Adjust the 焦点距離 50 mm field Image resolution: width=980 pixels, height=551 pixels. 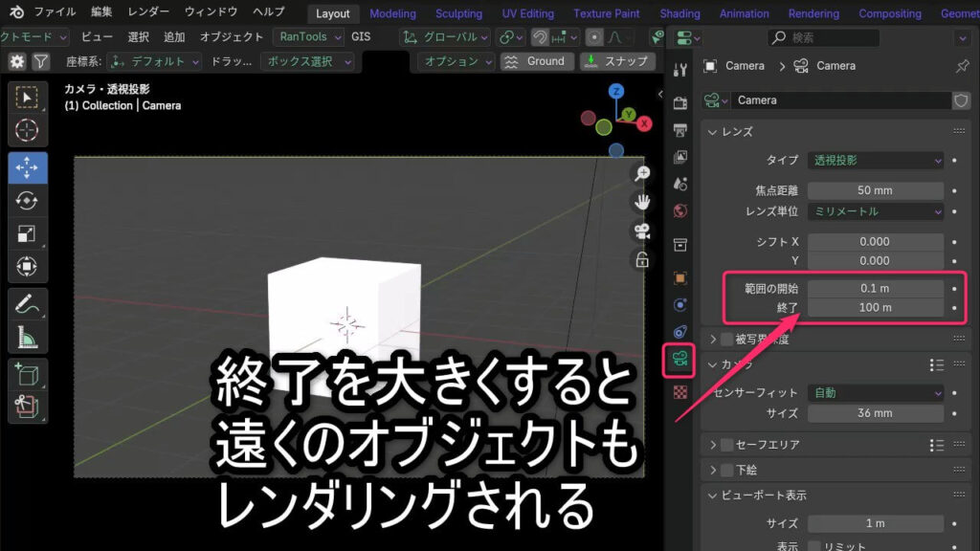875,190
